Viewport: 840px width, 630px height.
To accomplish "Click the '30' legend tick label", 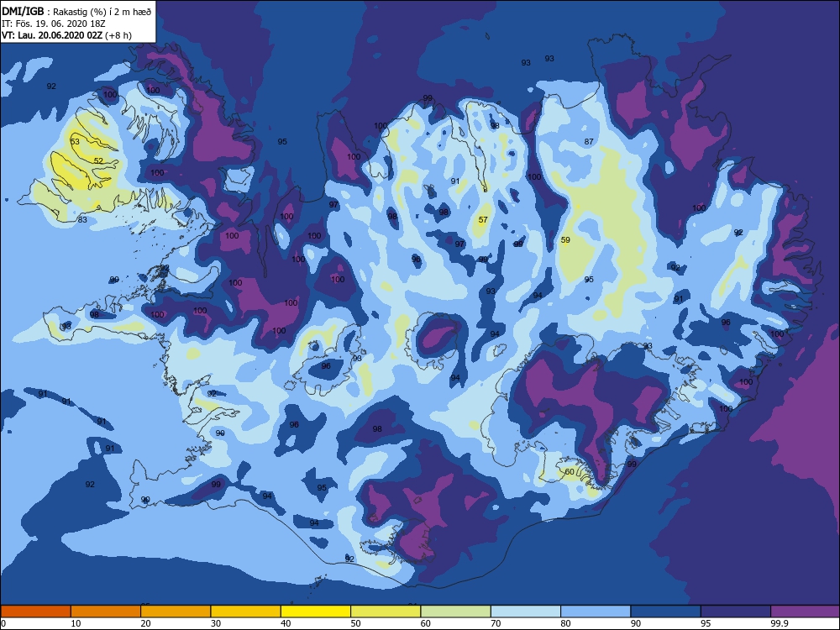I will pyautogui.click(x=216, y=623).
